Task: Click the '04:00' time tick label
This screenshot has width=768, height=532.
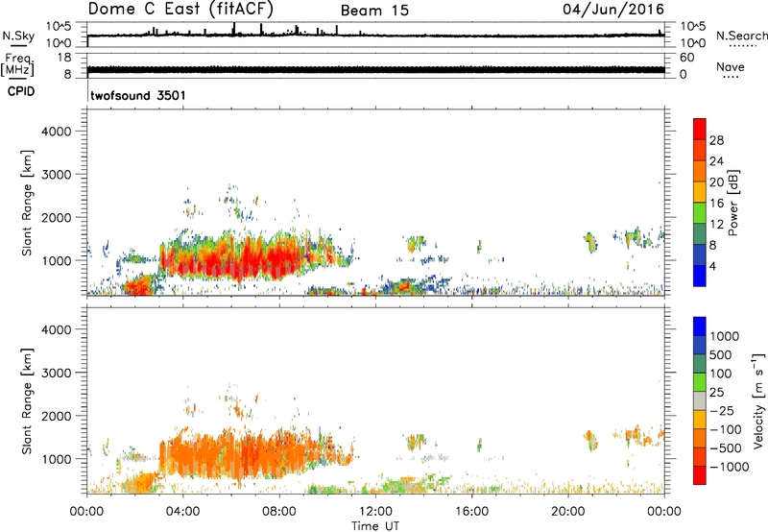Action: (182, 512)
